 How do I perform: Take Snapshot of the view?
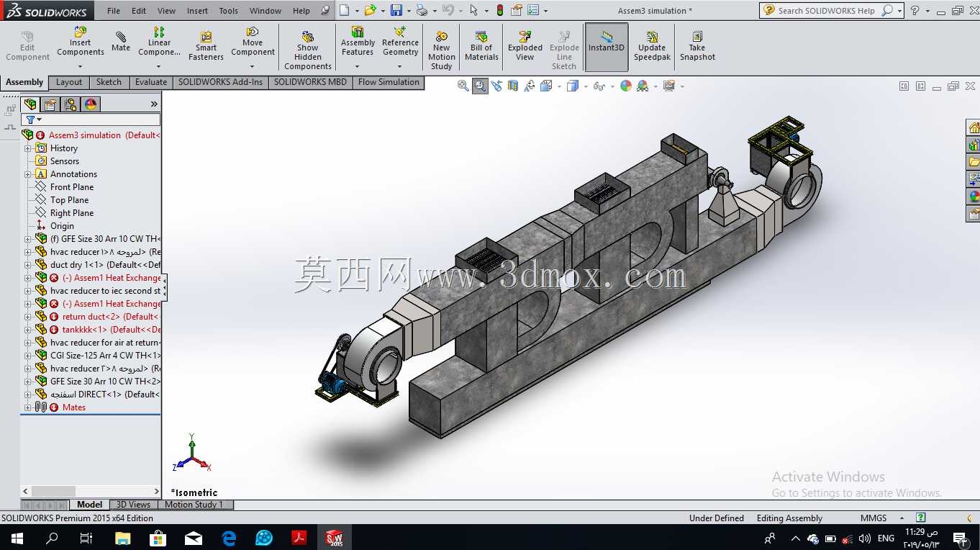[697, 47]
